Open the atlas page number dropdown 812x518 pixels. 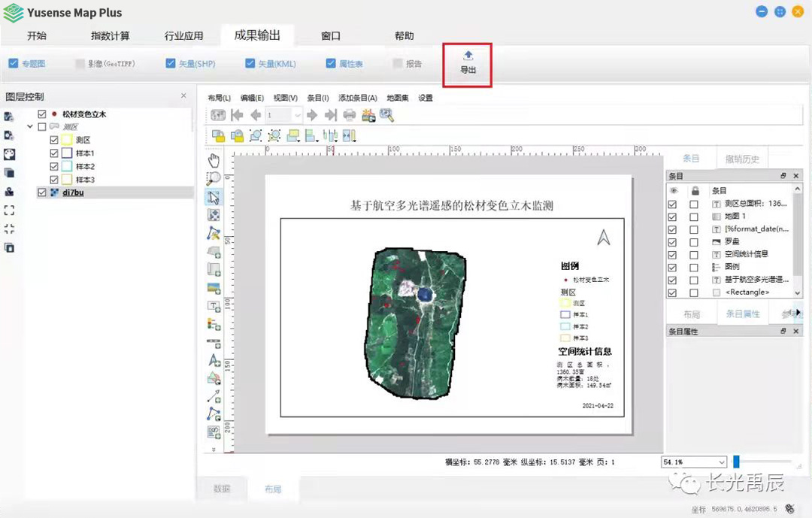(297, 115)
